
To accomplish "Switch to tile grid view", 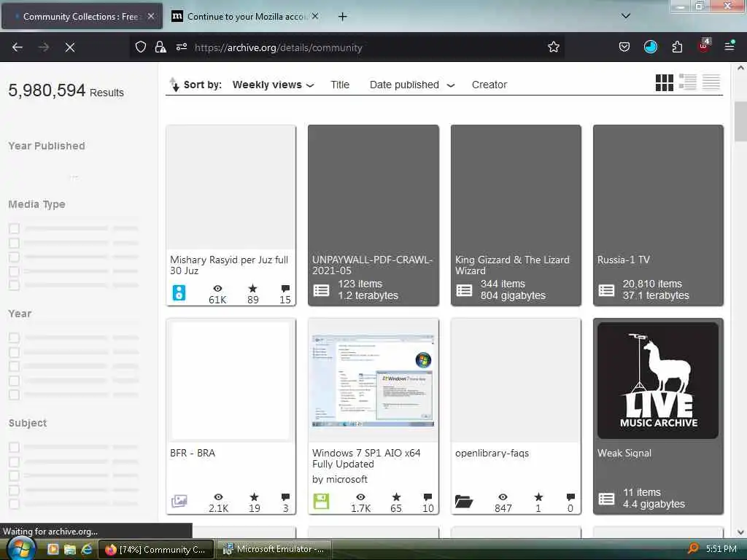I will click(664, 83).
